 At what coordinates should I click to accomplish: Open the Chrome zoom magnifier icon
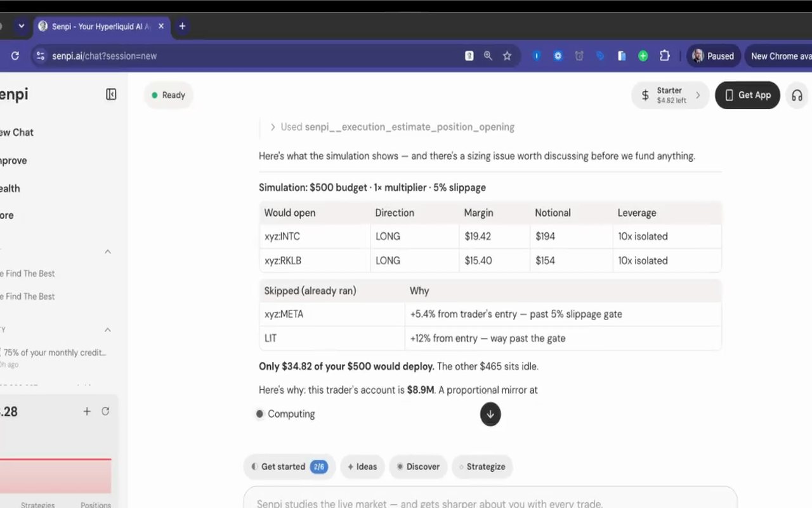[x=488, y=56]
